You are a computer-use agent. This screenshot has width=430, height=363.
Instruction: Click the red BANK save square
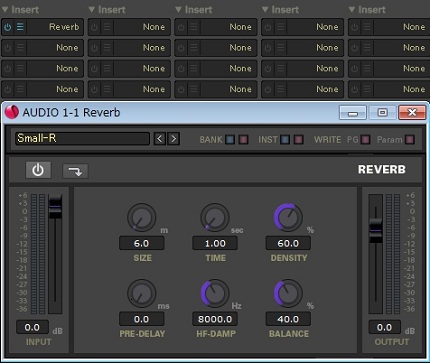pyautogui.click(x=244, y=139)
